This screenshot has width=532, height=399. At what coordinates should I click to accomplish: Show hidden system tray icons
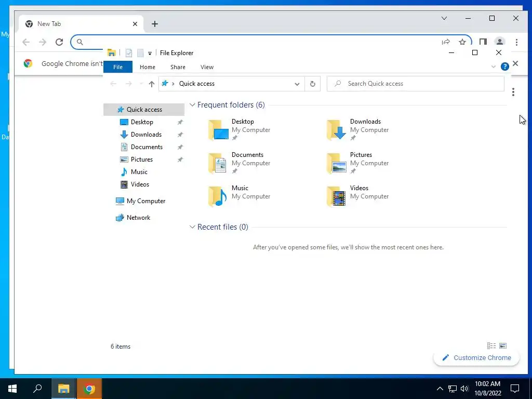(440, 389)
